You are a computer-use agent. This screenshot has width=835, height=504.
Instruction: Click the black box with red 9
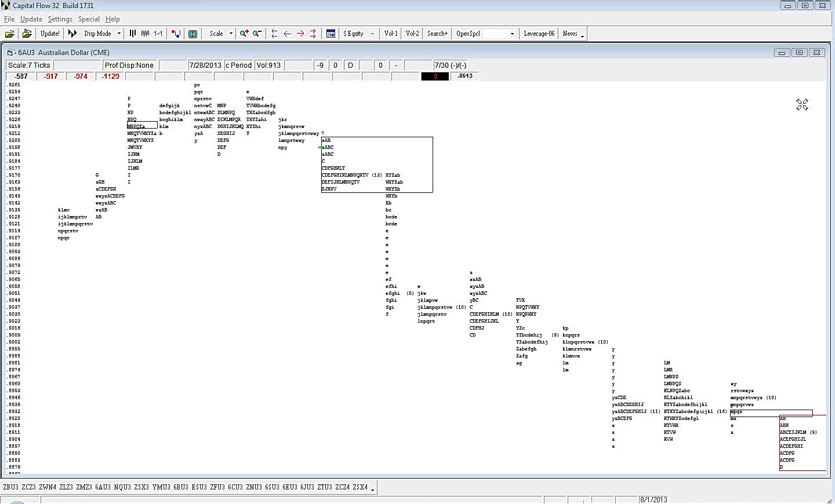point(435,76)
